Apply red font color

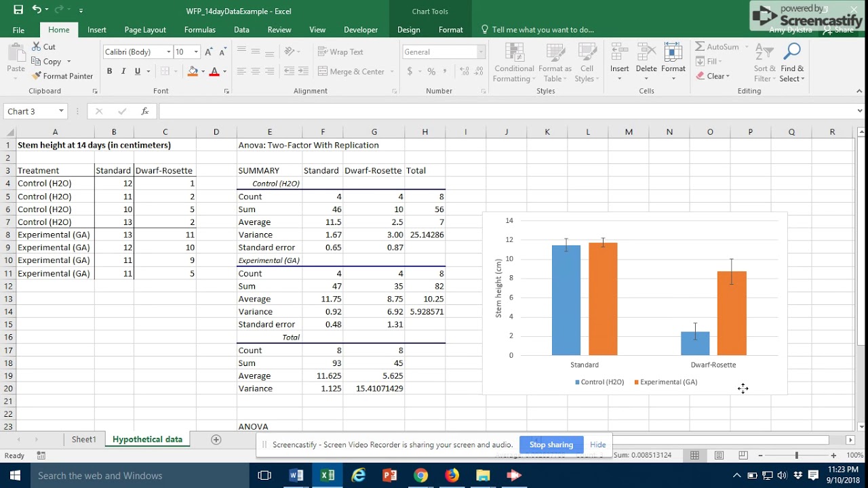click(x=214, y=71)
